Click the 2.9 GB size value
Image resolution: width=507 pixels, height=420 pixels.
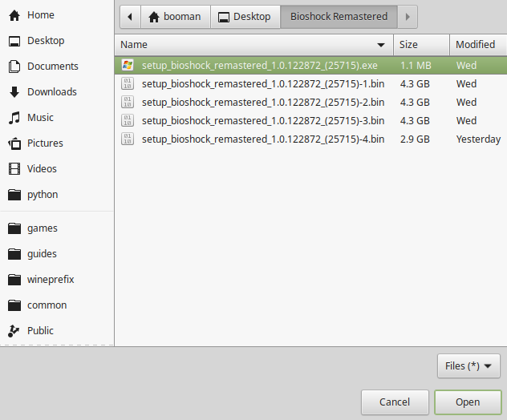point(415,139)
